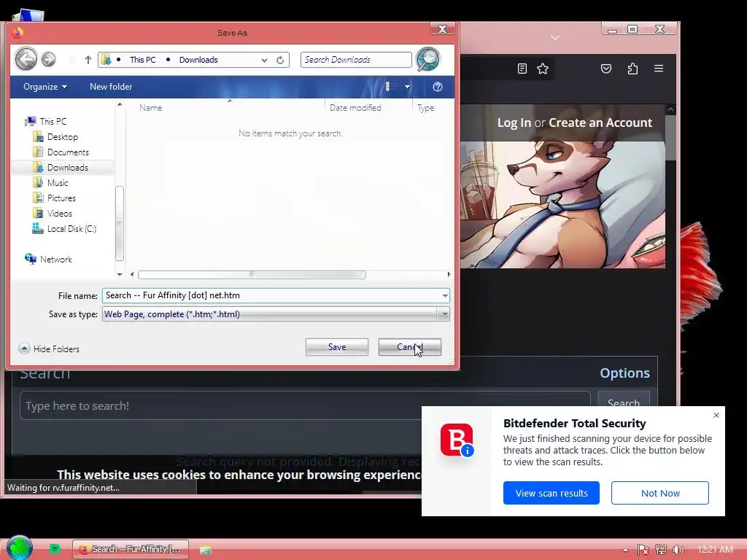Viewport: 747px width, 560px height.
Task: Open File Explorer from the taskbar
Action: click(x=205, y=550)
